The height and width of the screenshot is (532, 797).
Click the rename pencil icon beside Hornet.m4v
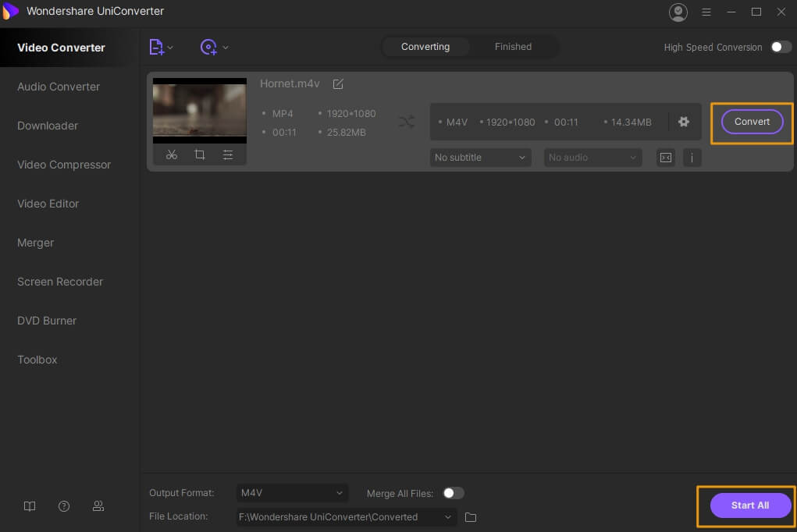click(338, 84)
